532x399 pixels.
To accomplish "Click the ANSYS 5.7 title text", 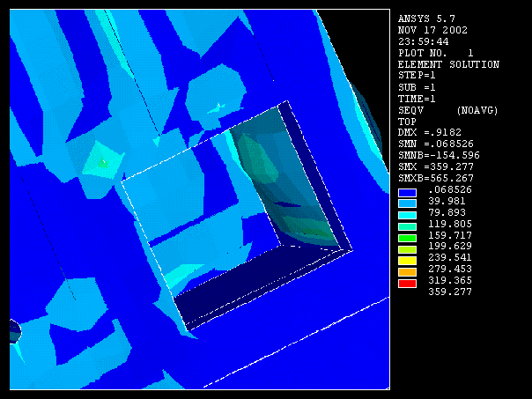I will [426, 18].
